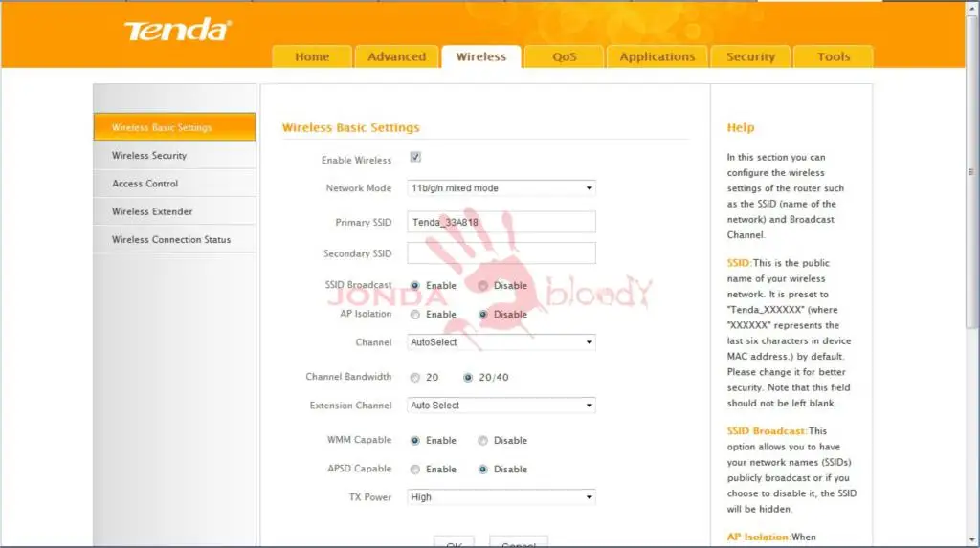Click the Channel Bandwidth label
Screen dimensions: 980x548
coord(348,377)
